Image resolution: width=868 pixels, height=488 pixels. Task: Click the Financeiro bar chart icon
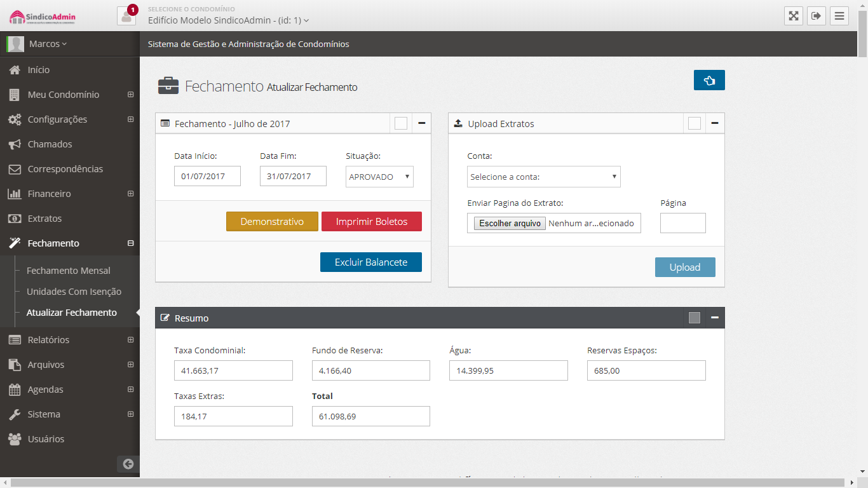15,194
